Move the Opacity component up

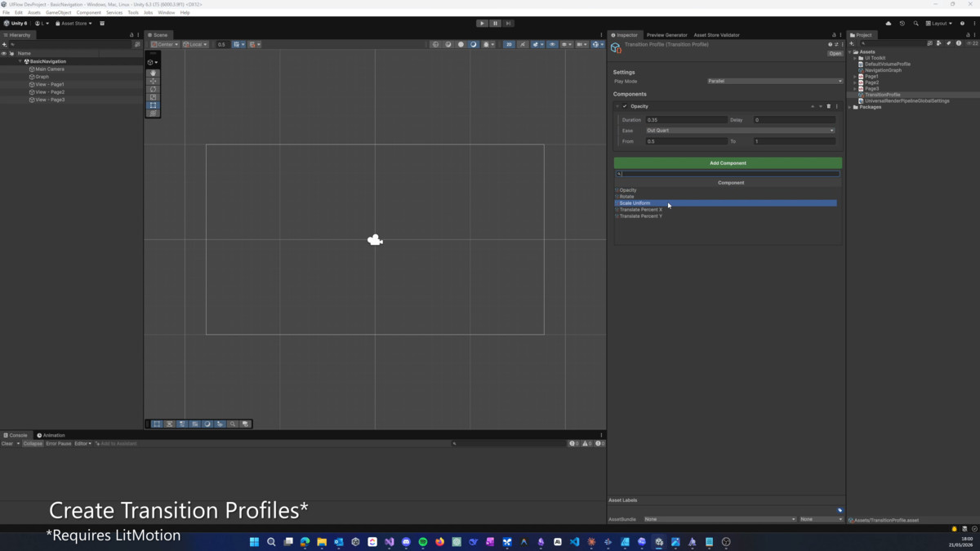[x=813, y=106]
